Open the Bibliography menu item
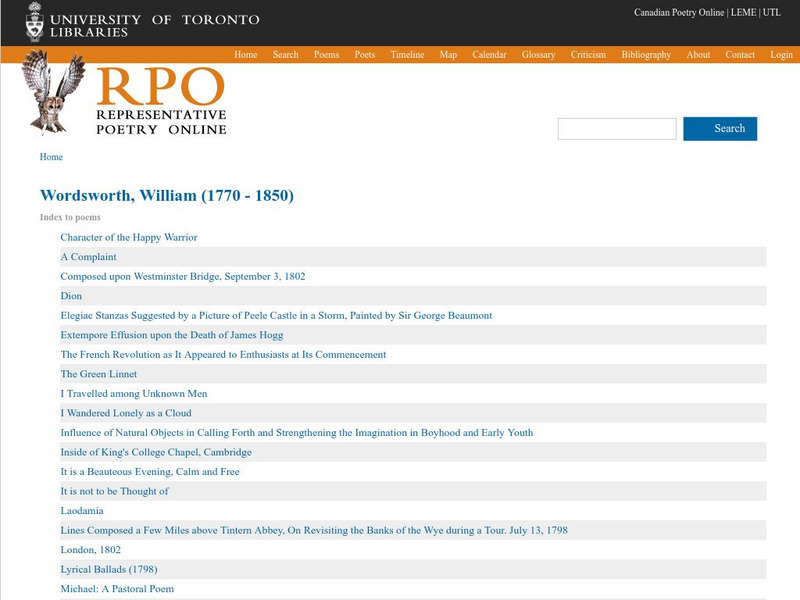The width and height of the screenshot is (800, 600). point(646,55)
